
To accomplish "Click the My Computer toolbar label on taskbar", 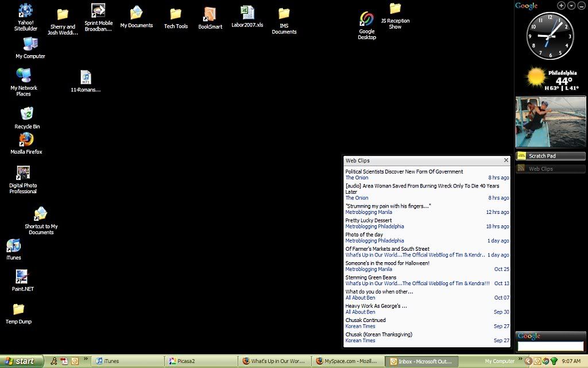I will 500,361.
